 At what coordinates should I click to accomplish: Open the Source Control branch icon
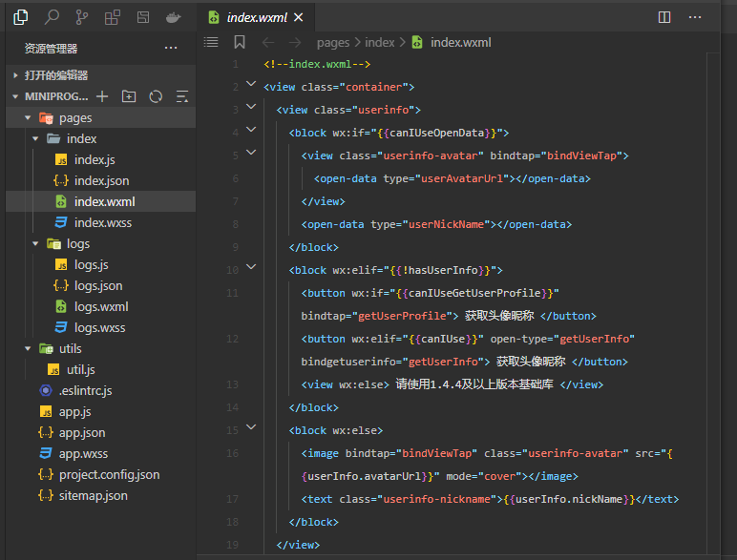tap(82, 17)
